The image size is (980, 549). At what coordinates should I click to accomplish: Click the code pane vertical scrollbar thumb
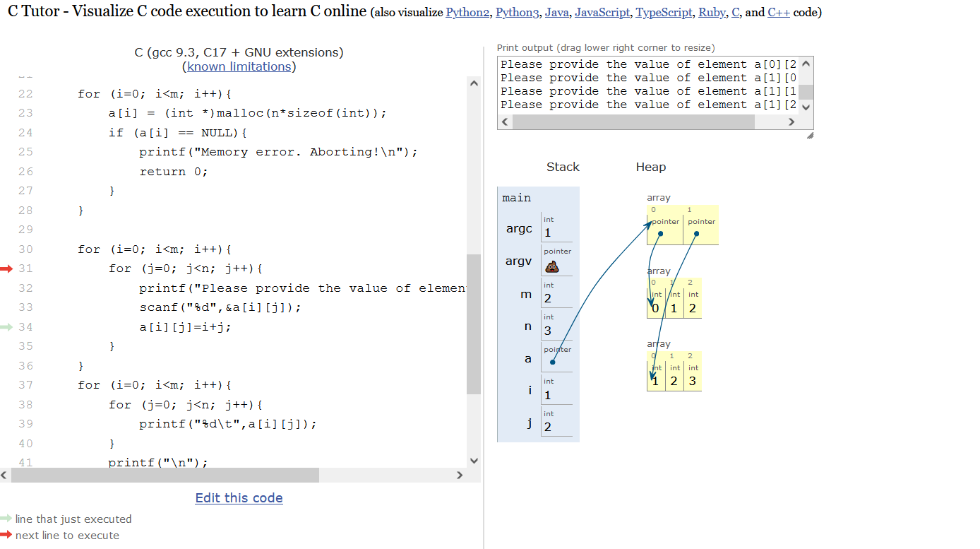(474, 324)
